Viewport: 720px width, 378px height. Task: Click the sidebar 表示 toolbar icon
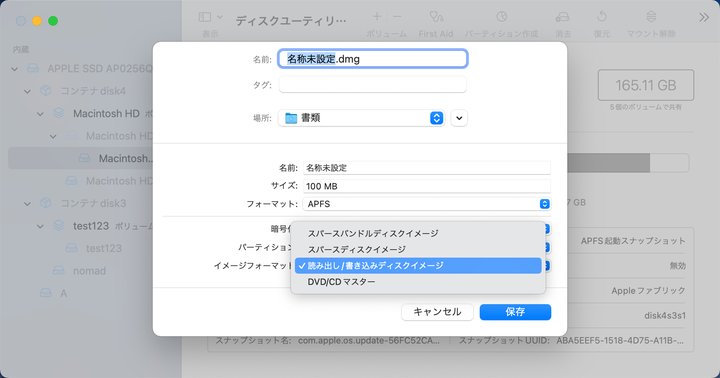[x=205, y=17]
